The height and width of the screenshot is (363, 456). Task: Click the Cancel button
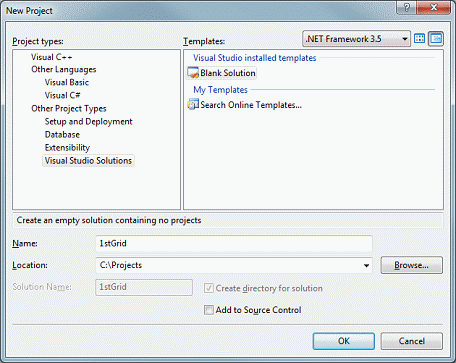[412, 341]
